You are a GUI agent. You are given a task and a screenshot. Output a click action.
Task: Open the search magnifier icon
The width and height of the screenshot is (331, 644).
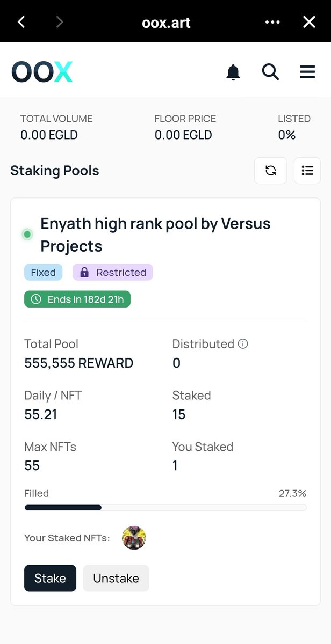pyautogui.click(x=270, y=71)
